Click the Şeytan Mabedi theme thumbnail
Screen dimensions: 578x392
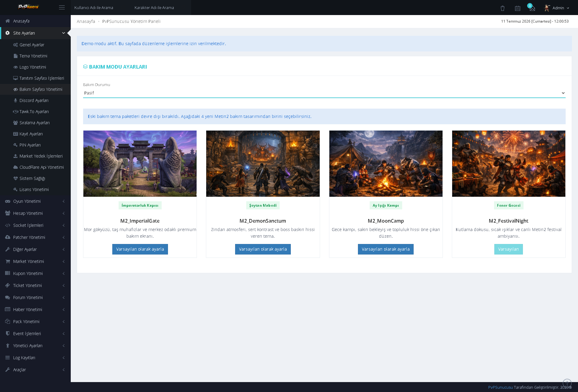coord(263,164)
